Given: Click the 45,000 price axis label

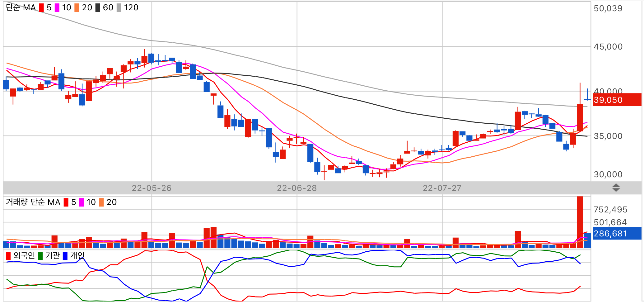Looking at the screenshot, I should point(608,47).
